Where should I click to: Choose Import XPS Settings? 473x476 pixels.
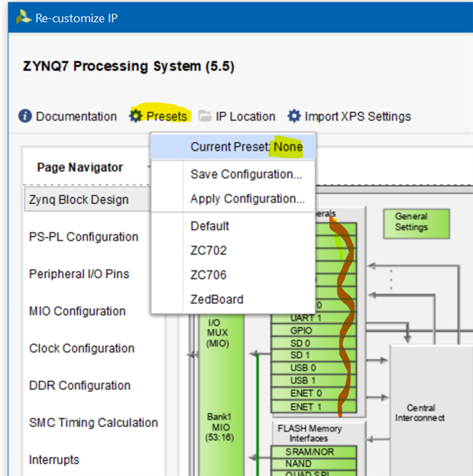358,116
